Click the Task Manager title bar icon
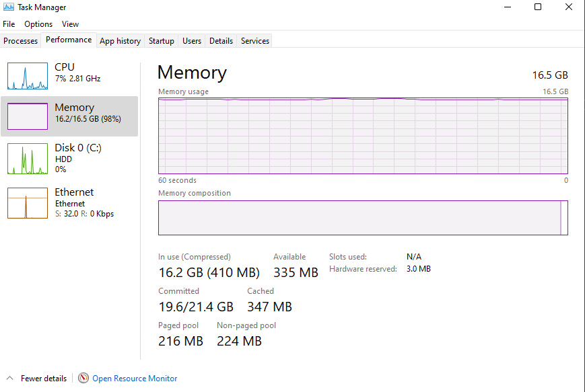The width and height of the screenshot is (585, 392). tap(9, 7)
